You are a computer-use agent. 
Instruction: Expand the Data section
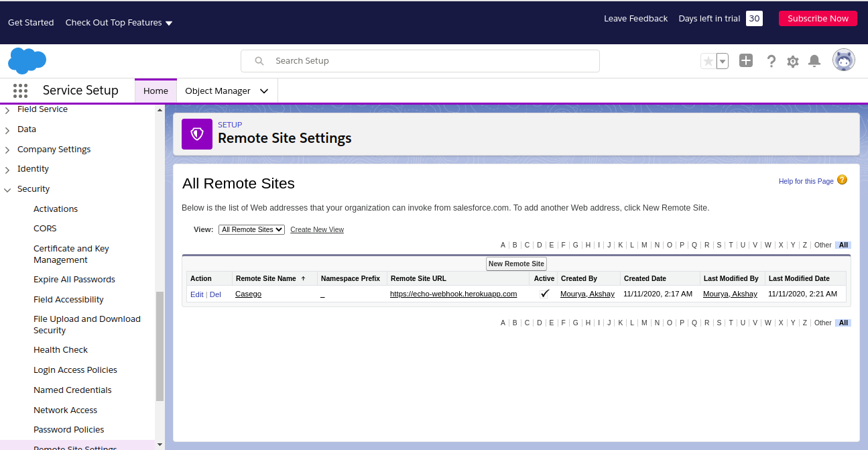coord(7,130)
